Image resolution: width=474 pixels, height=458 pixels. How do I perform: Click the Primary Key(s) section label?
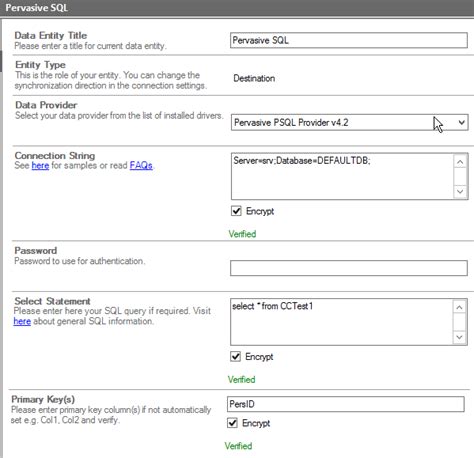point(43,399)
